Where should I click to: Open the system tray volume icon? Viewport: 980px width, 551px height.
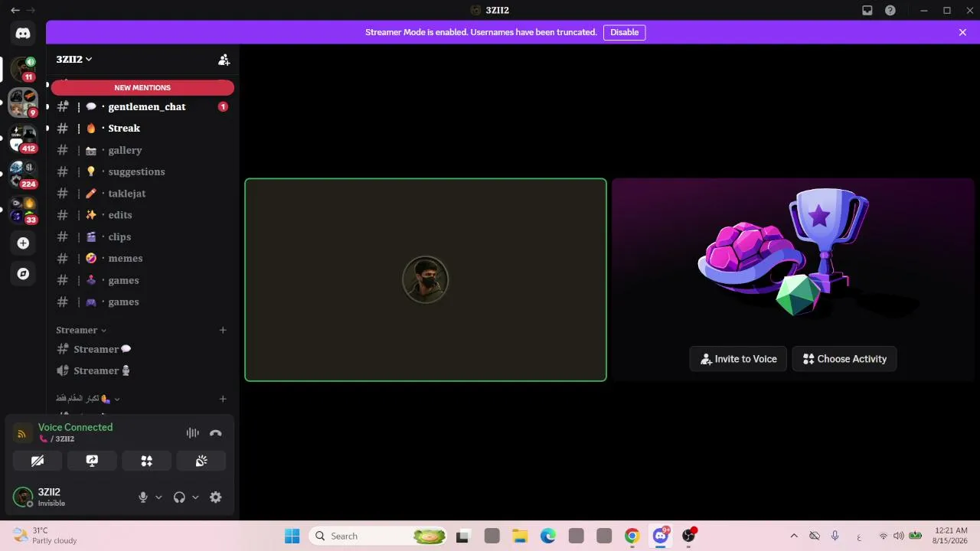898,536
